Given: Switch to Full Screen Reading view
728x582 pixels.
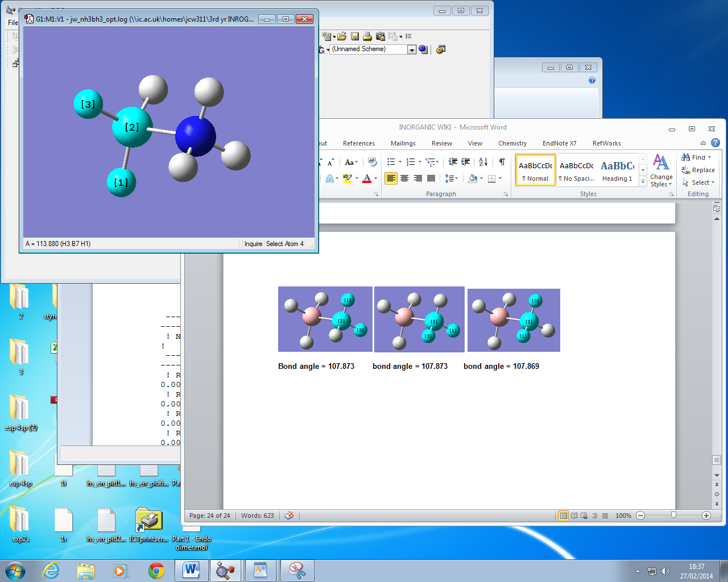Looking at the screenshot, I should pyautogui.click(x=574, y=516).
